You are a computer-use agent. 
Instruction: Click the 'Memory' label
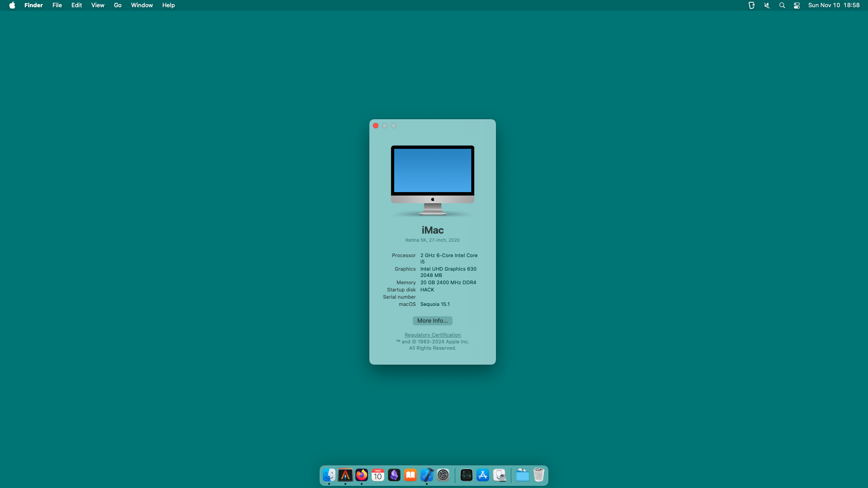coord(406,282)
